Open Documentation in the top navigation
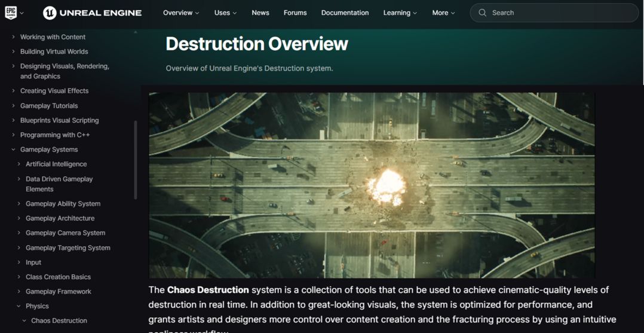The width and height of the screenshot is (644, 333). click(x=345, y=13)
